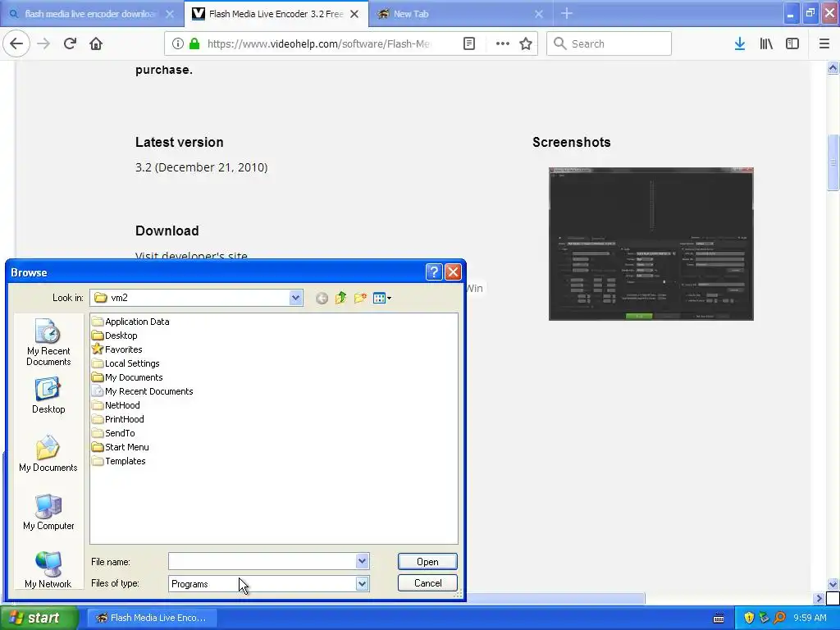Click the Help question mark in Browse
Viewport: 840px width, 630px height.
click(434, 272)
